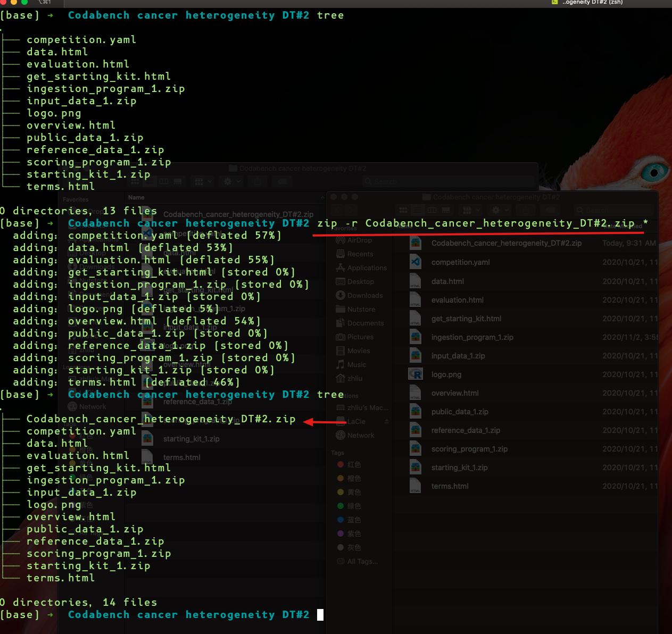Choose the red 红色 tag
Viewport: 672px width, 634px height.
click(x=354, y=464)
